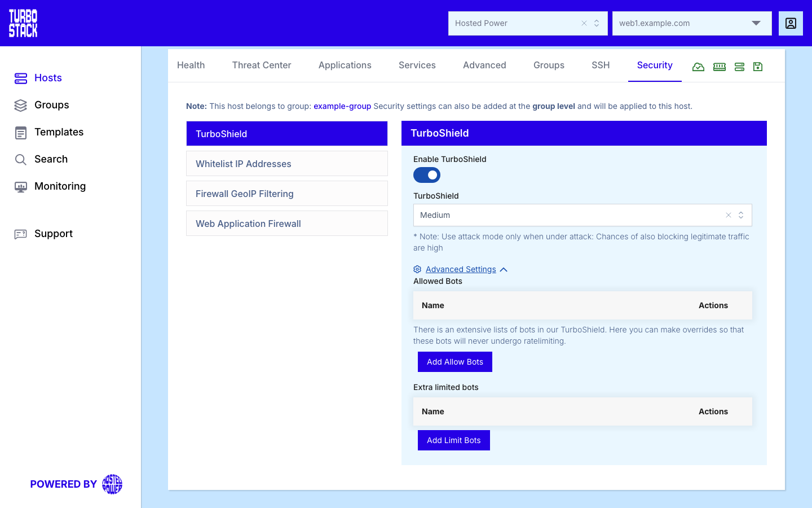Click the TurboShield panel header bar
The image size is (812, 508).
point(584,133)
